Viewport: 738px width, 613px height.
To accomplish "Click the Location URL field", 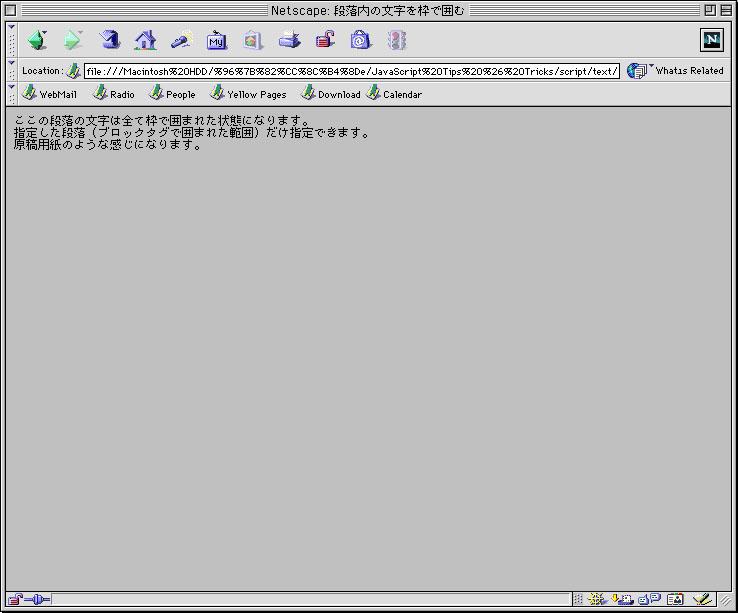I will (x=352, y=72).
